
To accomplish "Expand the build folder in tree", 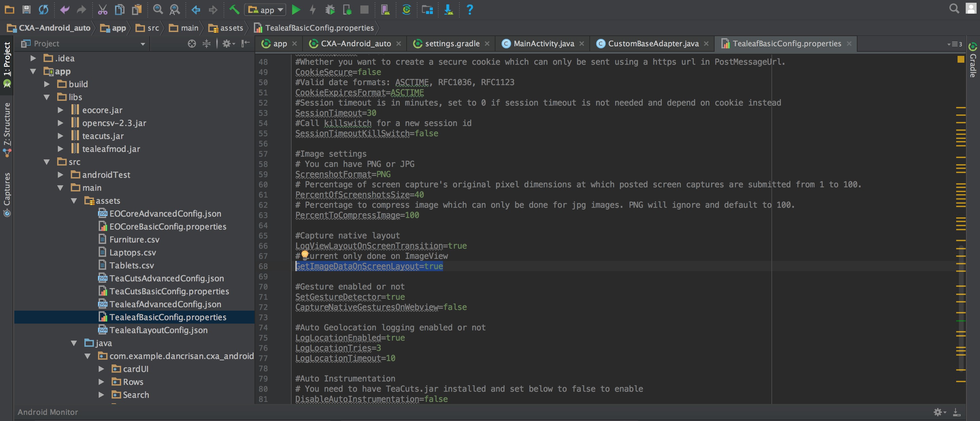I will [47, 84].
